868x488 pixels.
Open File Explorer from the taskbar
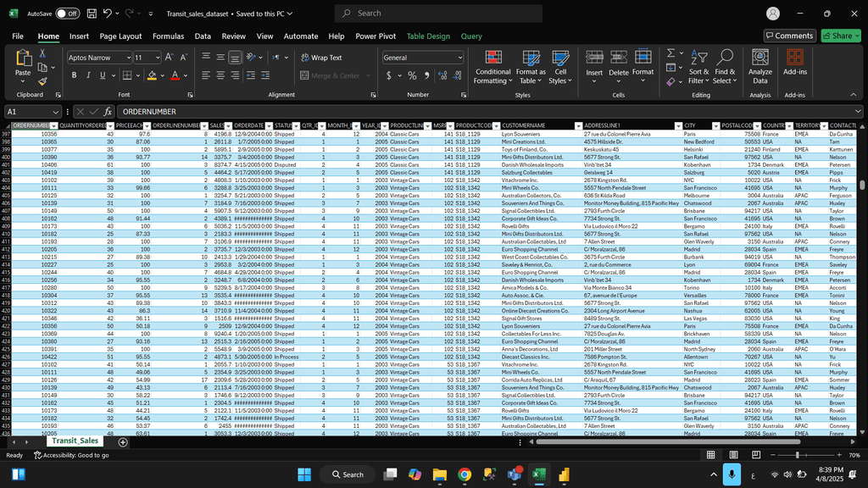tap(440, 474)
